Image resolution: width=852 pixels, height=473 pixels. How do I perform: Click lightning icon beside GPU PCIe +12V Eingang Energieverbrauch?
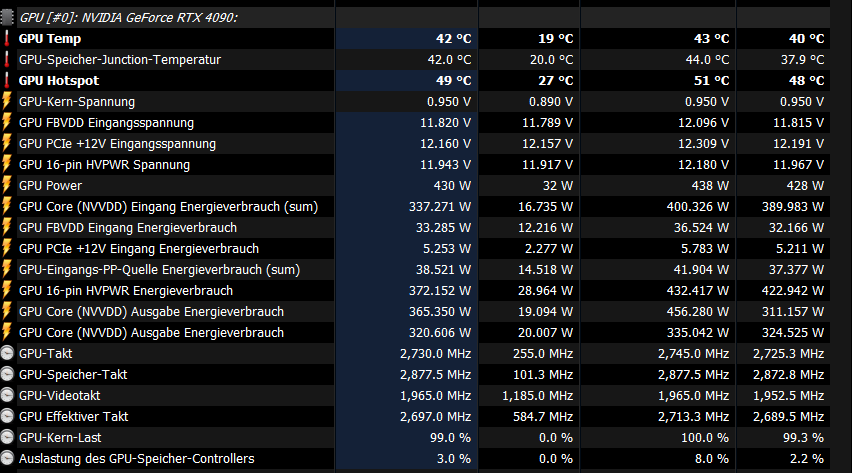(x=7, y=248)
